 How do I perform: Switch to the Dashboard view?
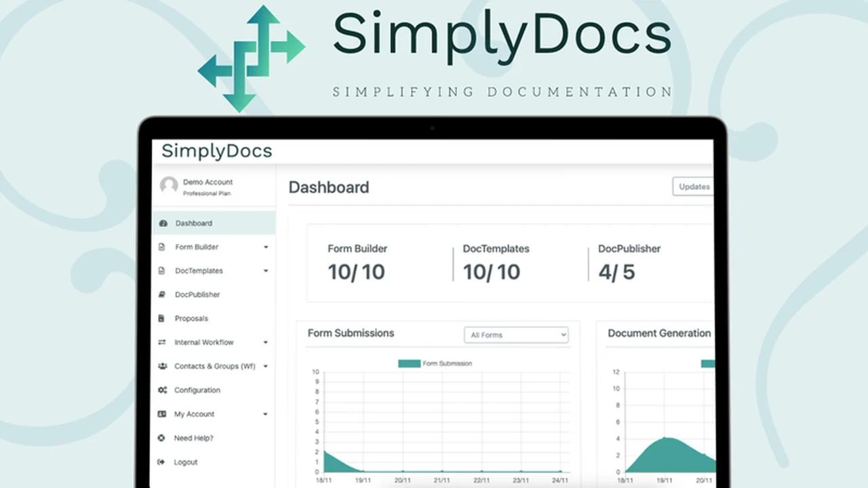(194, 223)
